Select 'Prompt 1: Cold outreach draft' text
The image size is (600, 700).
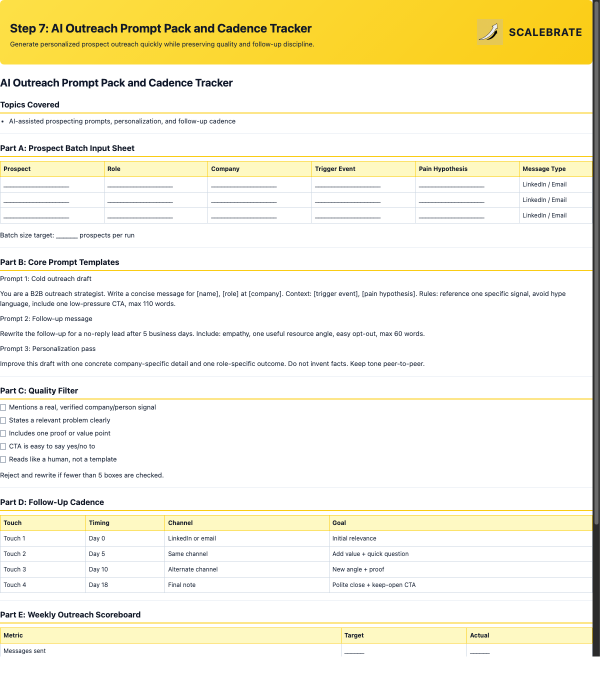pyautogui.click(x=45, y=278)
